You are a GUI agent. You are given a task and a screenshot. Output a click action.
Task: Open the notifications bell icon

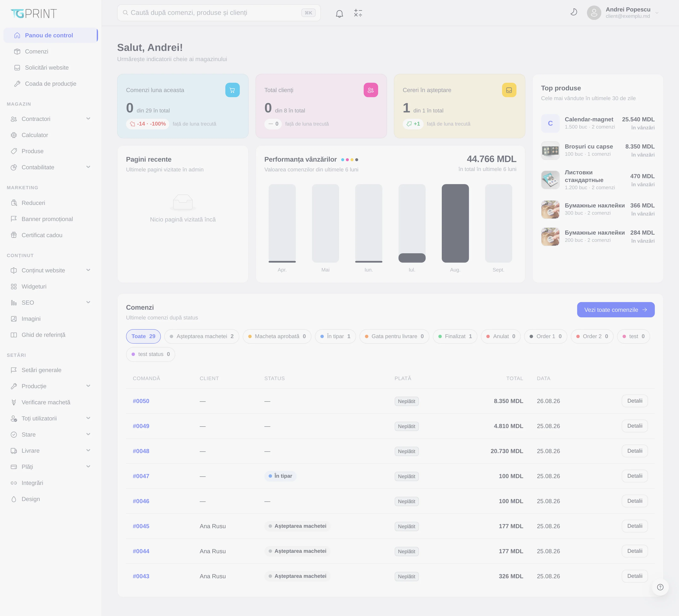(339, 13)
